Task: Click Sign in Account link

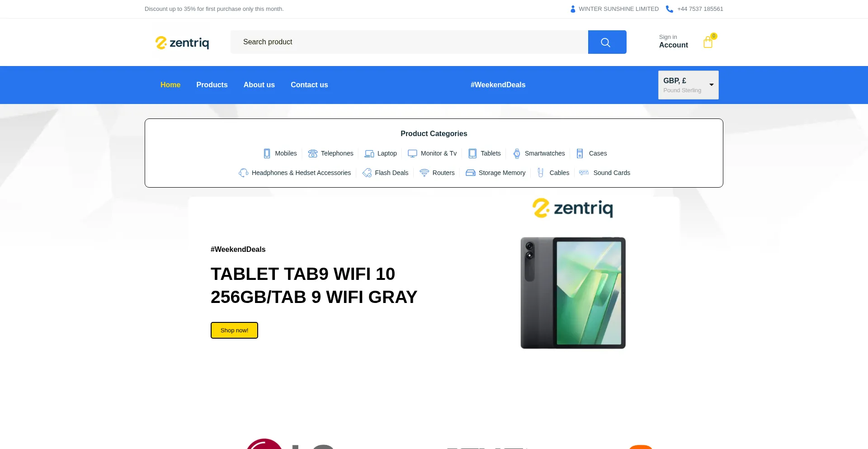Action: pos(674,42)
